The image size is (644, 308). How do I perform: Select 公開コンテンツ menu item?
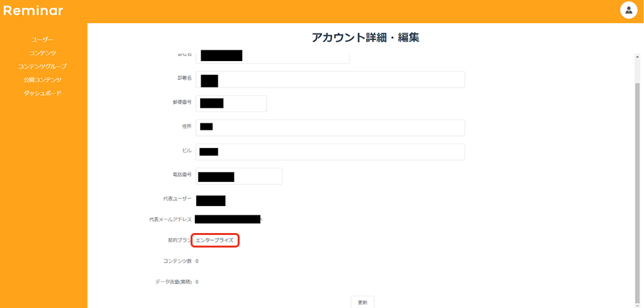coord(43,80)
